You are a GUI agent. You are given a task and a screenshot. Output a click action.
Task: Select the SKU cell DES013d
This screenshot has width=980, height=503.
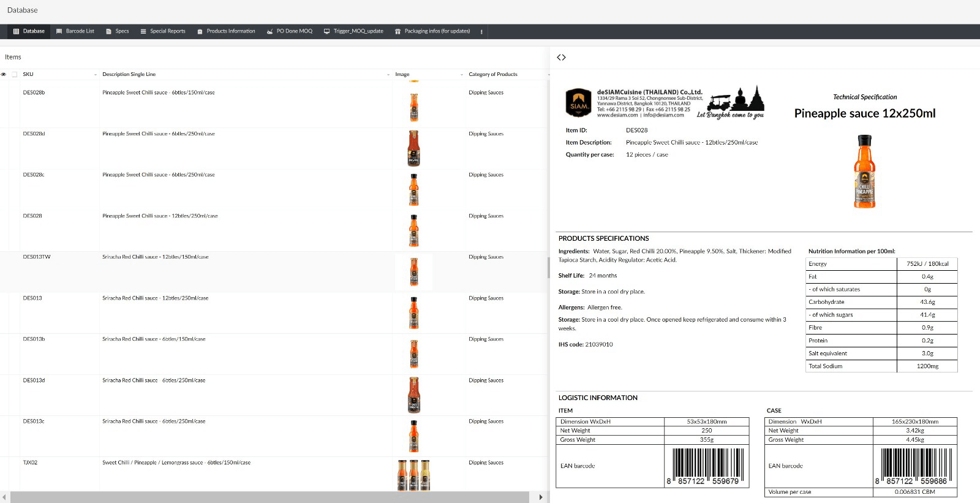[x=34, y=380]
